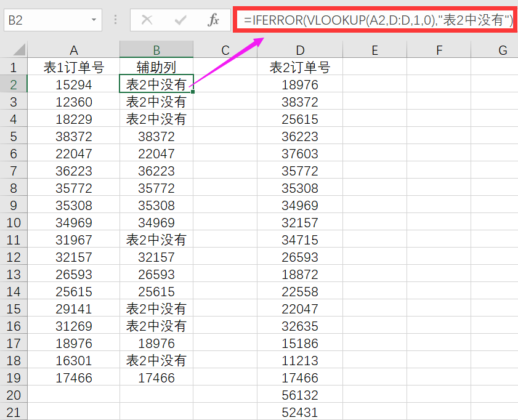Click cell A11 containing 31967

73,240
